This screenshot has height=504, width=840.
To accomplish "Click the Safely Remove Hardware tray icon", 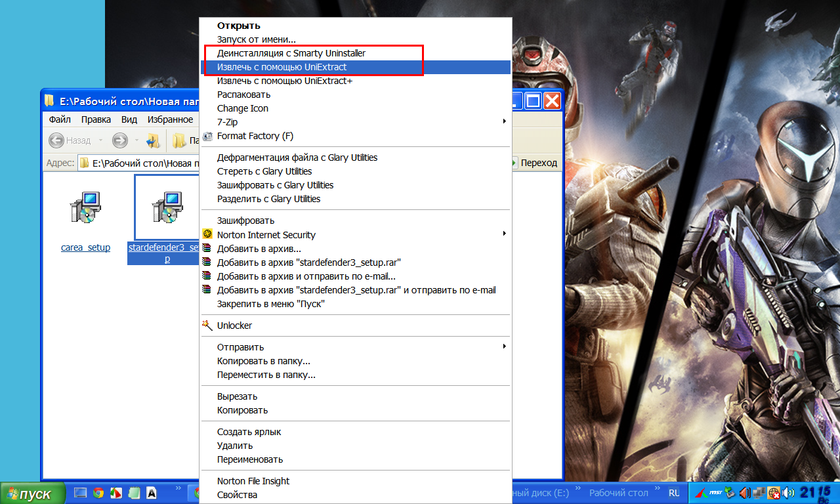I will coord(730,493).
